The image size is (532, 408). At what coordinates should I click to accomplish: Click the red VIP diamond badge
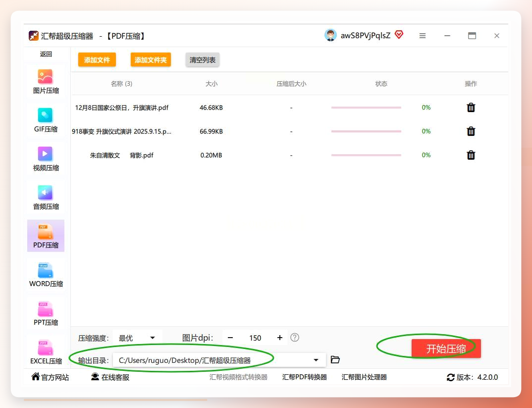point(399,35)
